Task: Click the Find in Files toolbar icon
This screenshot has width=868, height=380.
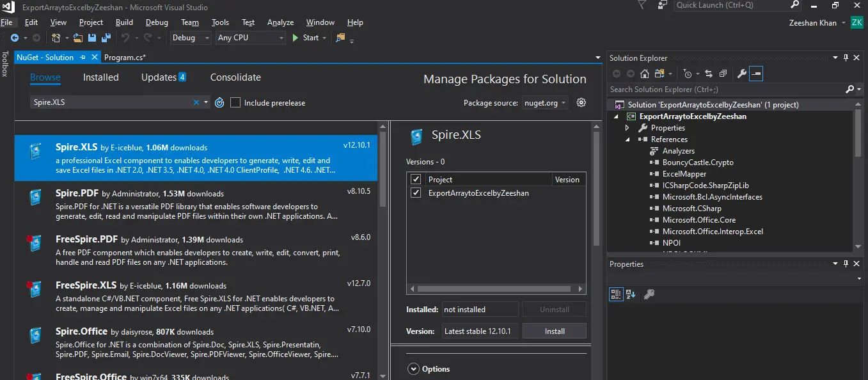Action: 340,38
